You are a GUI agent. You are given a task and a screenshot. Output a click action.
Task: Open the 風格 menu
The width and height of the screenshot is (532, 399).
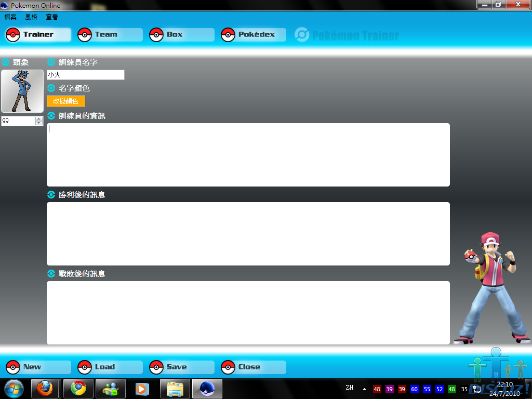pyautogui.click(x=31, y=17)
